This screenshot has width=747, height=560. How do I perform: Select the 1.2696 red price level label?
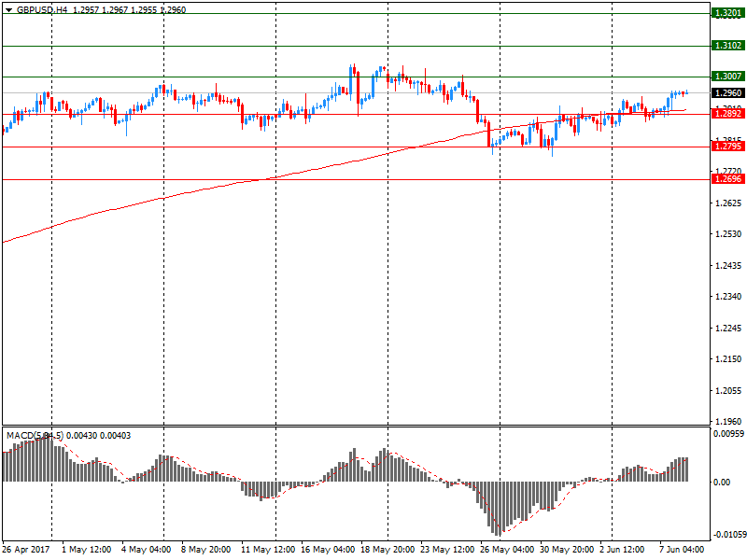(x=728, y=179)
